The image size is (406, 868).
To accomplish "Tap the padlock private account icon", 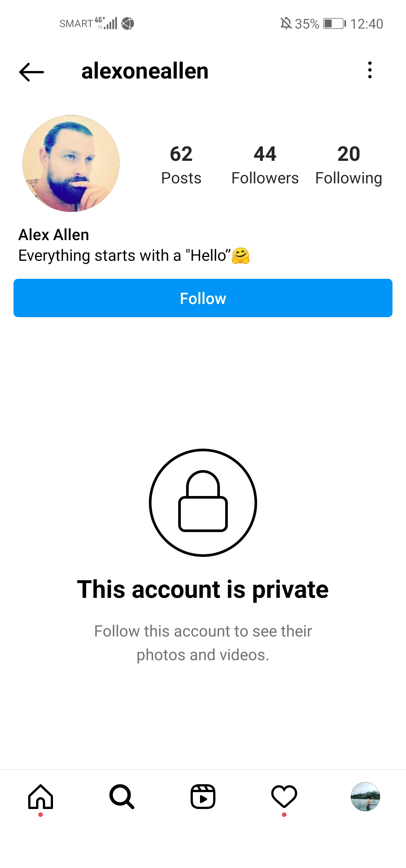I will [x=203, y=502].
